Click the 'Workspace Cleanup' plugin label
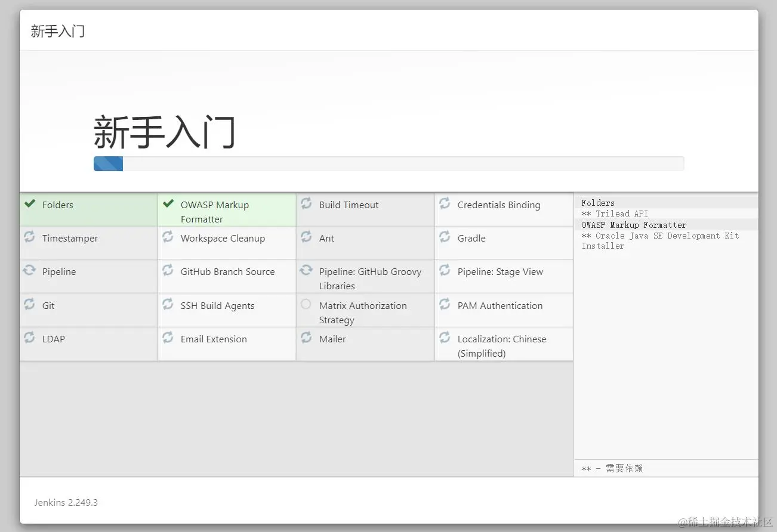The image size is (777, 532). click(x=223, y=239)
